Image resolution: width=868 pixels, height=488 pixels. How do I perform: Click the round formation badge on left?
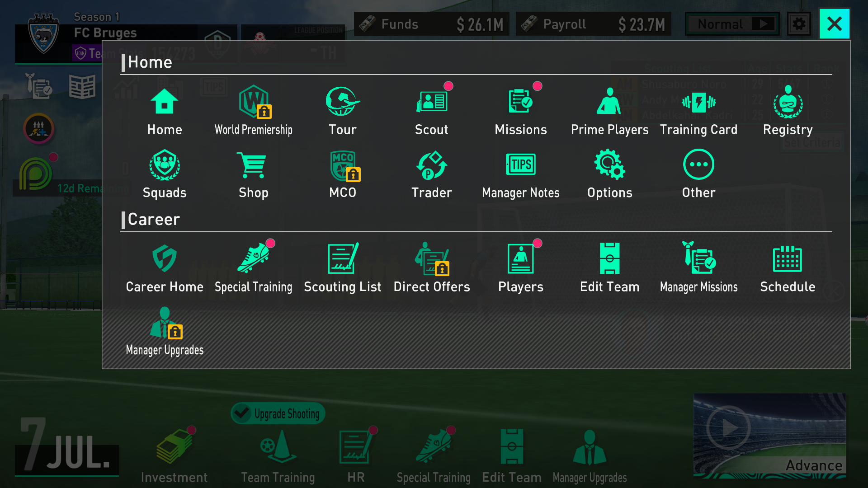(39, 129)
